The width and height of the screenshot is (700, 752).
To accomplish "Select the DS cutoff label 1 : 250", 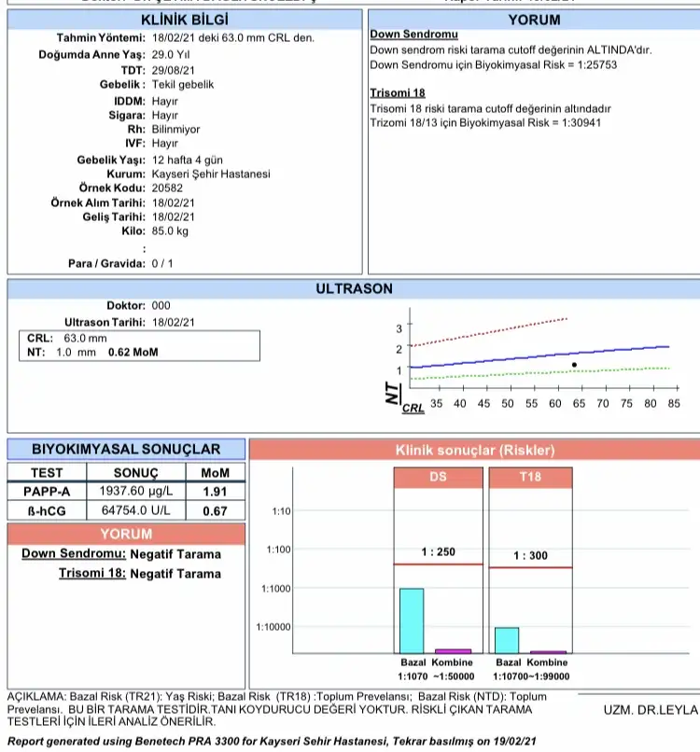I will [438, 552].
